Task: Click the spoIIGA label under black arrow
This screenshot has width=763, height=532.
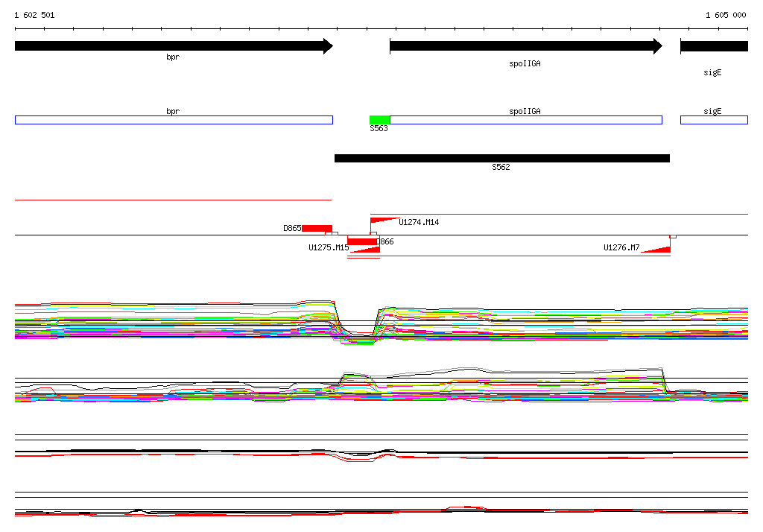Action: coord(525,64)
